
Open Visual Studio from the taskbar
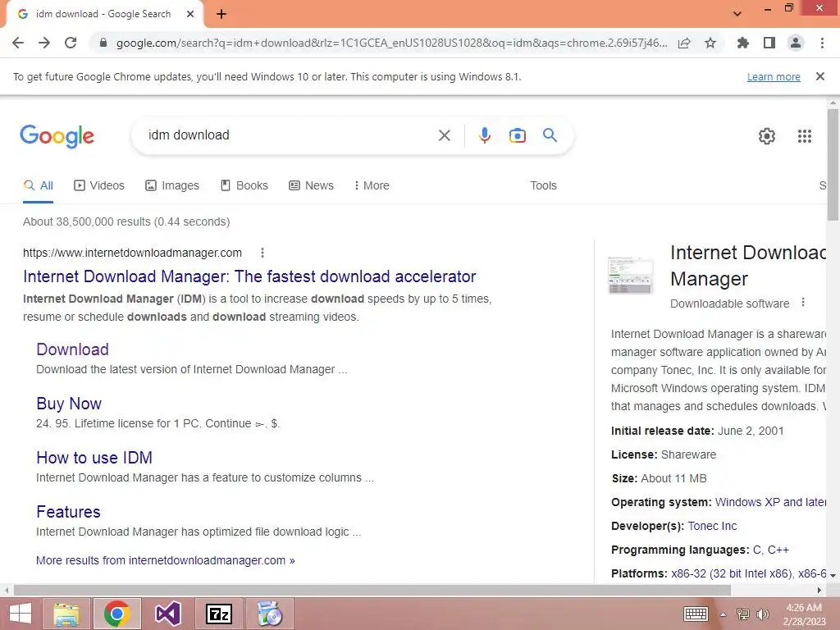pyautogui.click(x=167, y=614)
